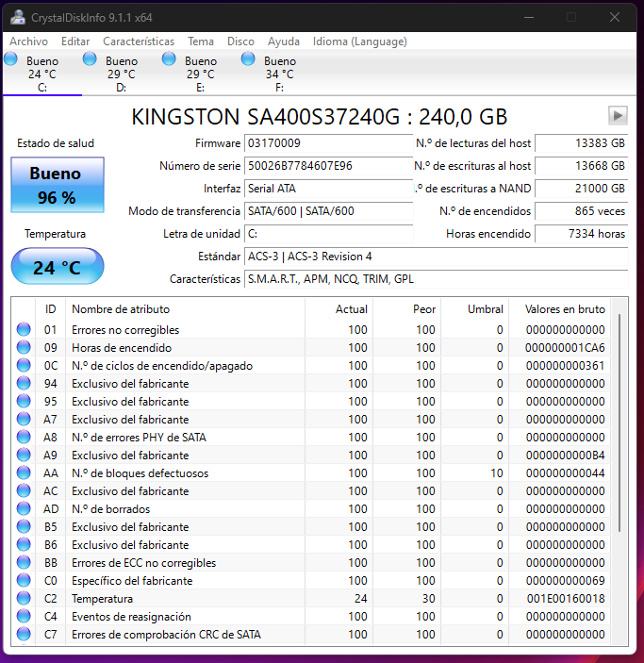Click the Bueno 96 % health status button
This screenshot has width=644, height=663.
pyautogui.click(x=58, y=185)
